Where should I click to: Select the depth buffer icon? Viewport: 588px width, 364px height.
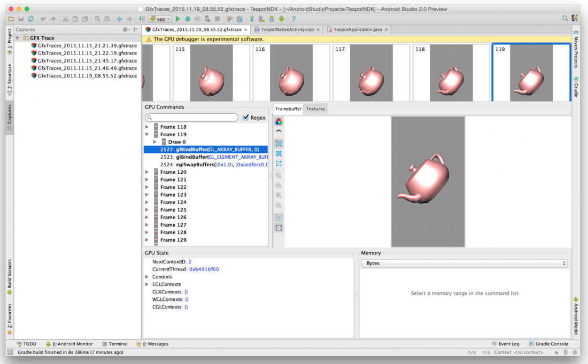pyautogui.click(x=278, y=131)
